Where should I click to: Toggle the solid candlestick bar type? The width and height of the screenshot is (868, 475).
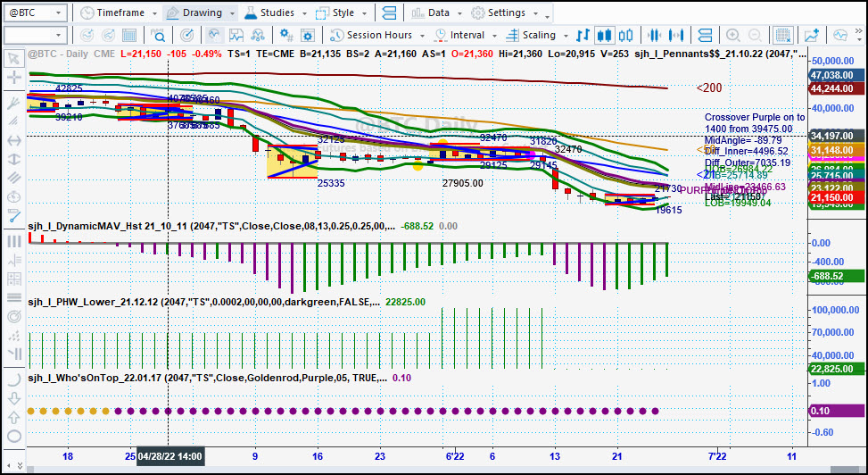605,36
